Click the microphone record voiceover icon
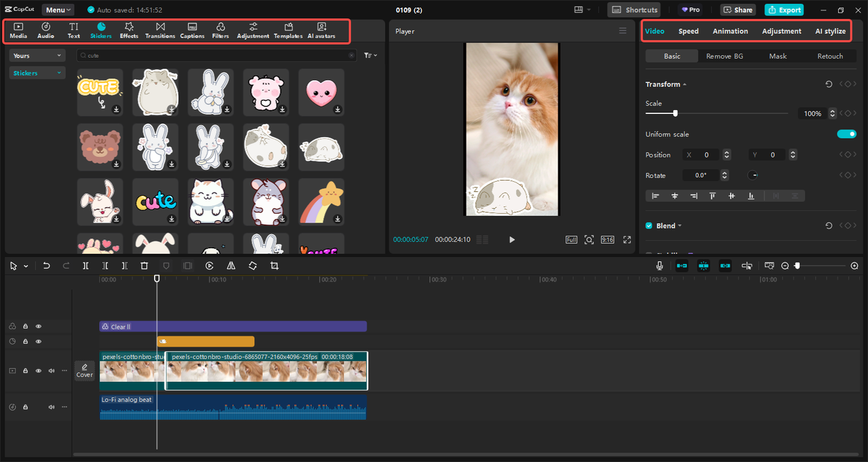Screen dimensions: 868x462 tap(659, 266)
